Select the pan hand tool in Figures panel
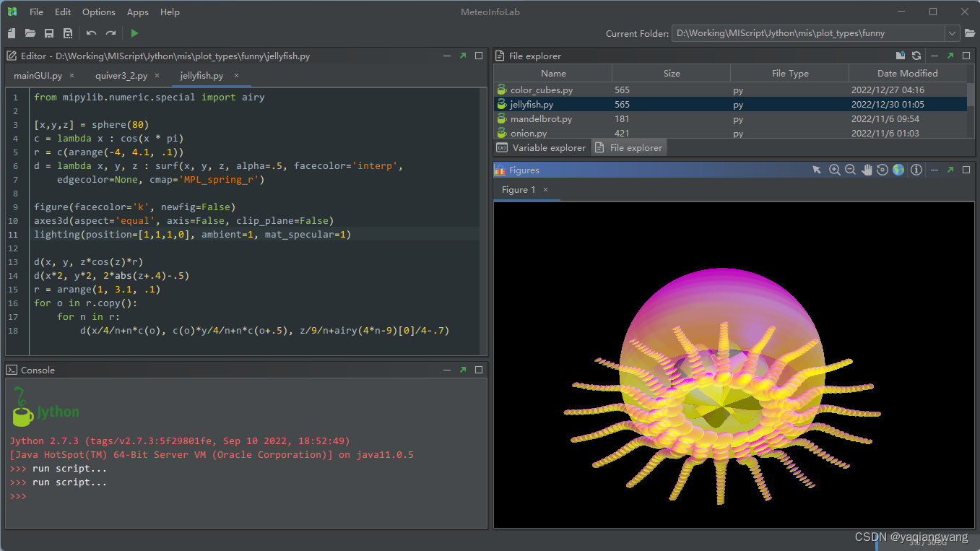The width and height of the screenshot is (980, 551). coord(867,170)
